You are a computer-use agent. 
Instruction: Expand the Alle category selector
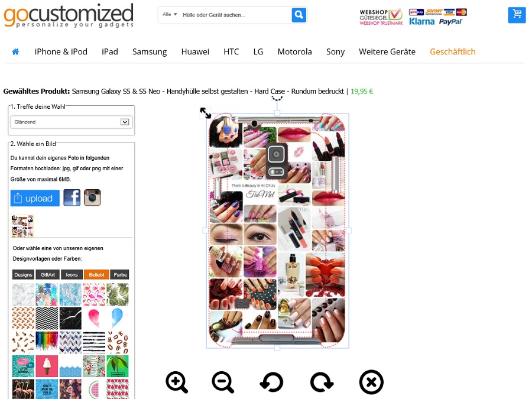pos(170,15)
